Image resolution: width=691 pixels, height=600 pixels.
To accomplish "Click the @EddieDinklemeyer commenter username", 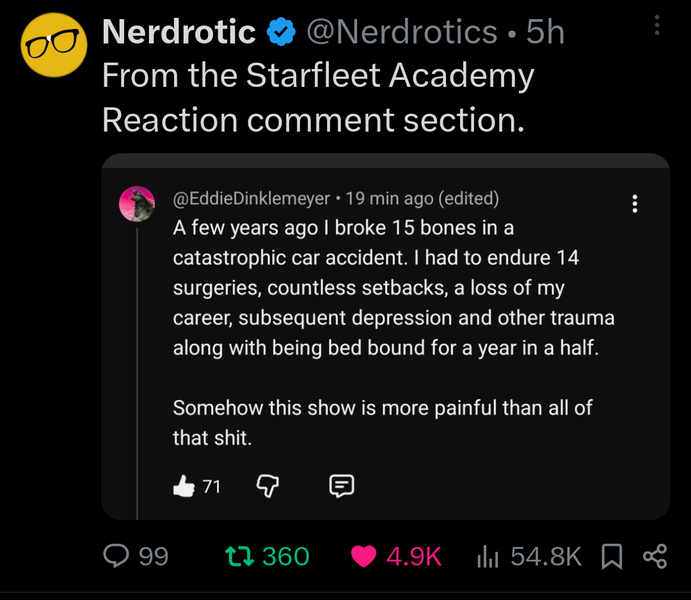I will coord(252,198).
